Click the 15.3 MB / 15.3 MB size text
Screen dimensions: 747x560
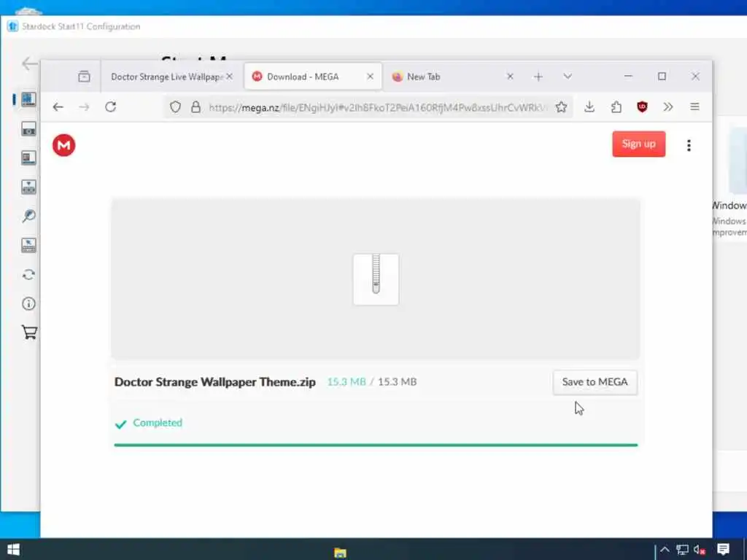371,382
